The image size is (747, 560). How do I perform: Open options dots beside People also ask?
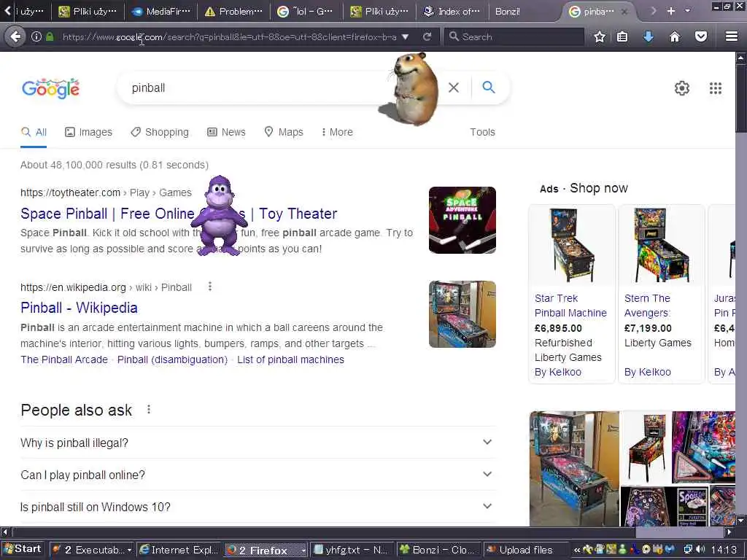point(149,410)
